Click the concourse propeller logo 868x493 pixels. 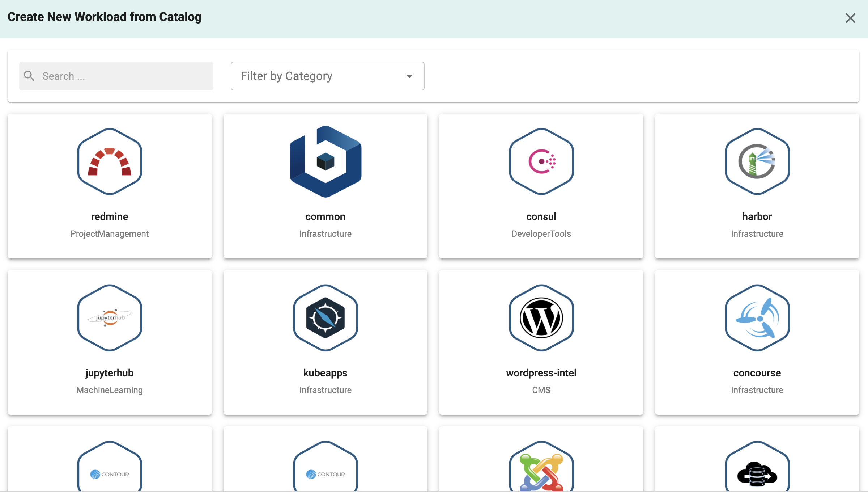coord(757,318)
